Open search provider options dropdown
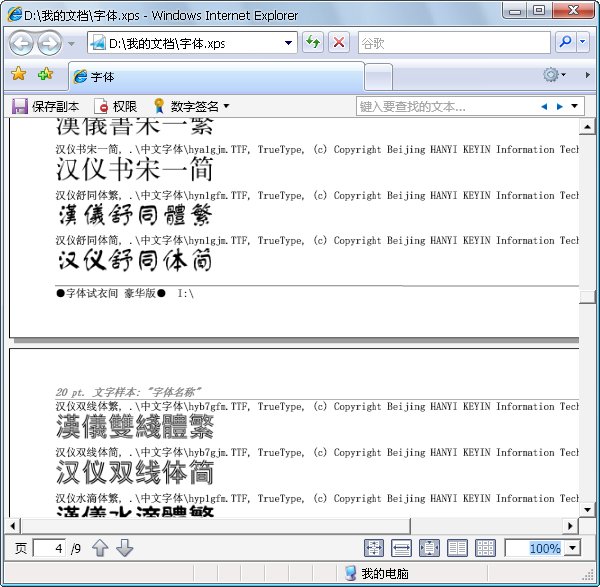 click(x=582, y=42)
